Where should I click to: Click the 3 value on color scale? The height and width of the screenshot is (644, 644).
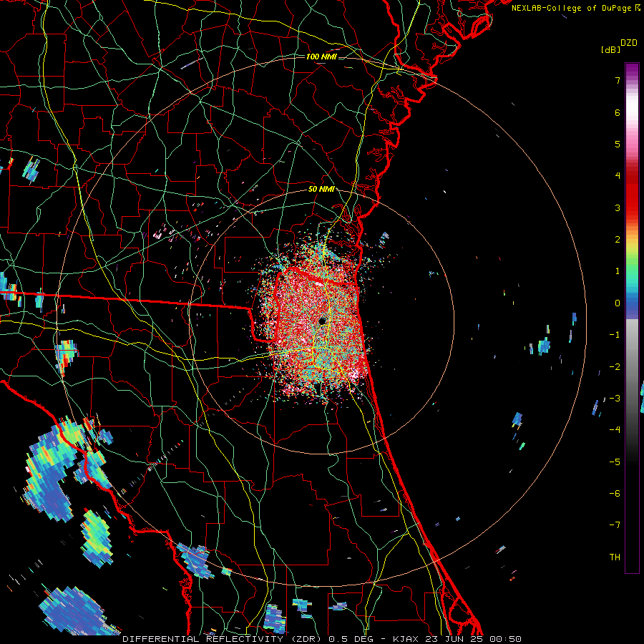(618, 208)
